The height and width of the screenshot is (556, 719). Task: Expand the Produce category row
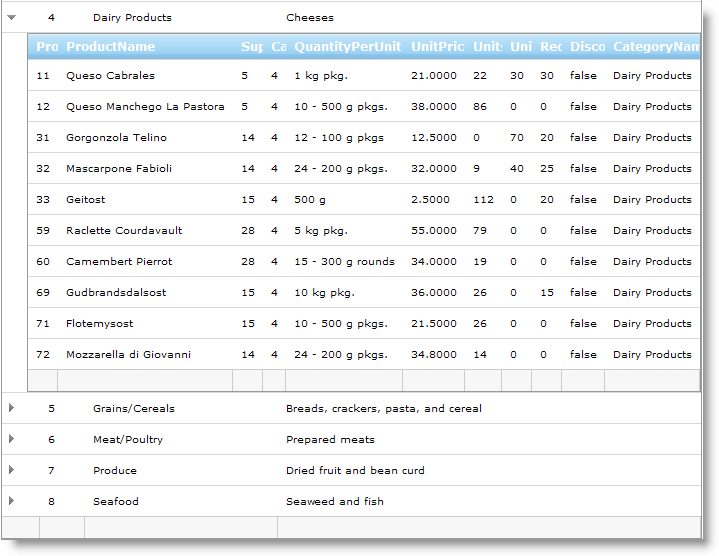tap(11, 470)
